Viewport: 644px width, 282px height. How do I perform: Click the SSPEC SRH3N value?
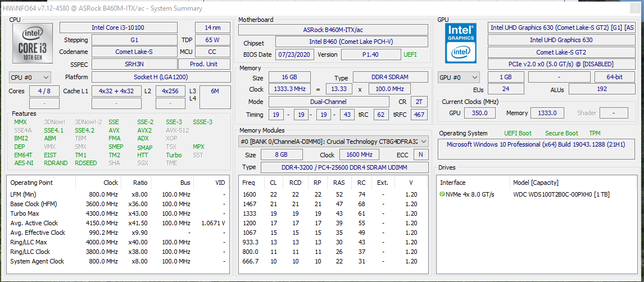point(134,64)
